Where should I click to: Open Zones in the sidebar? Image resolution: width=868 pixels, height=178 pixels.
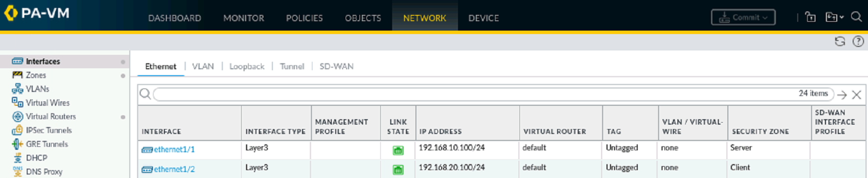coord(36,75)
